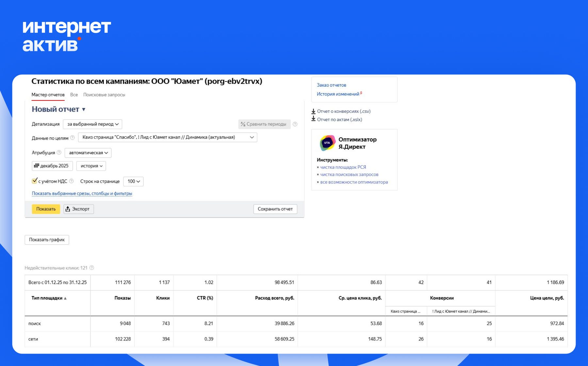
Task: Open the Атрибуция автоматическая dropdown
Action: [88, 153]
